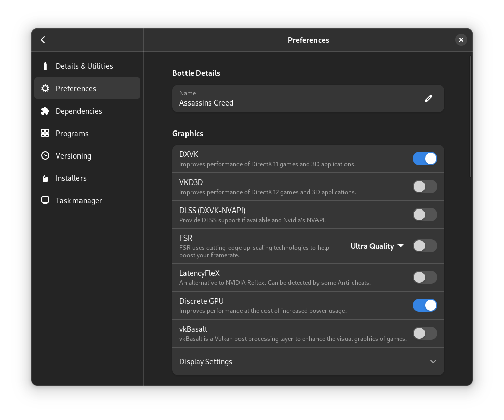Switch to the Versioning section
504x420 pixels.
(x=73, y=155)
